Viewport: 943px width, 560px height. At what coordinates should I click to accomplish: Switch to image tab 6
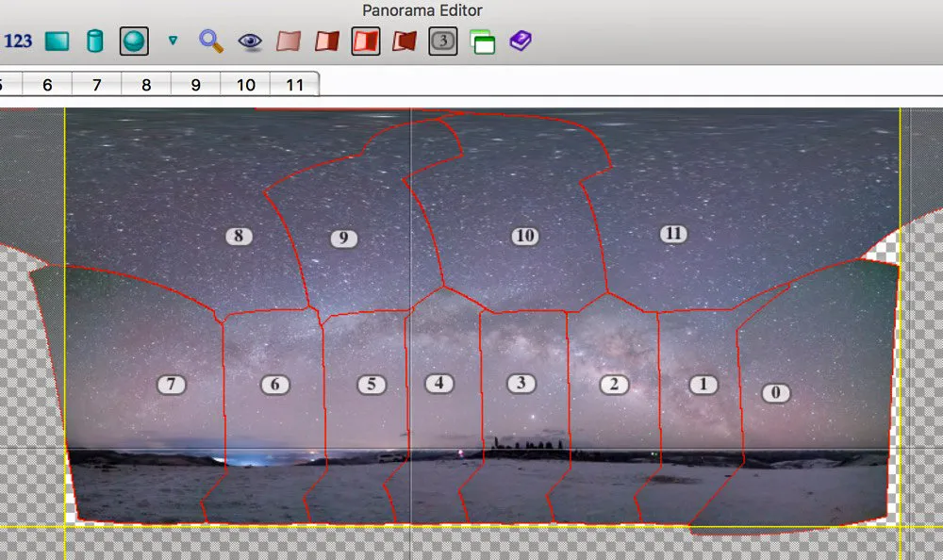point(47,85)
